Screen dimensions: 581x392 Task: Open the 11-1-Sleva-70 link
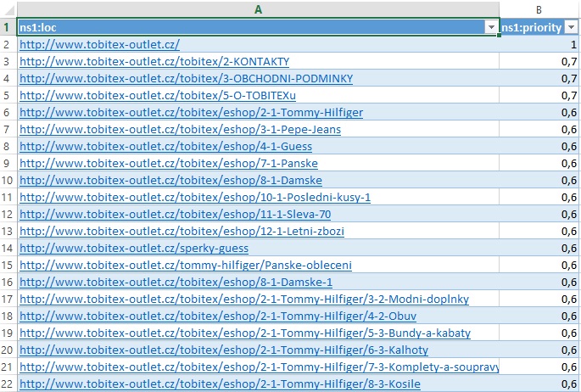176,215
